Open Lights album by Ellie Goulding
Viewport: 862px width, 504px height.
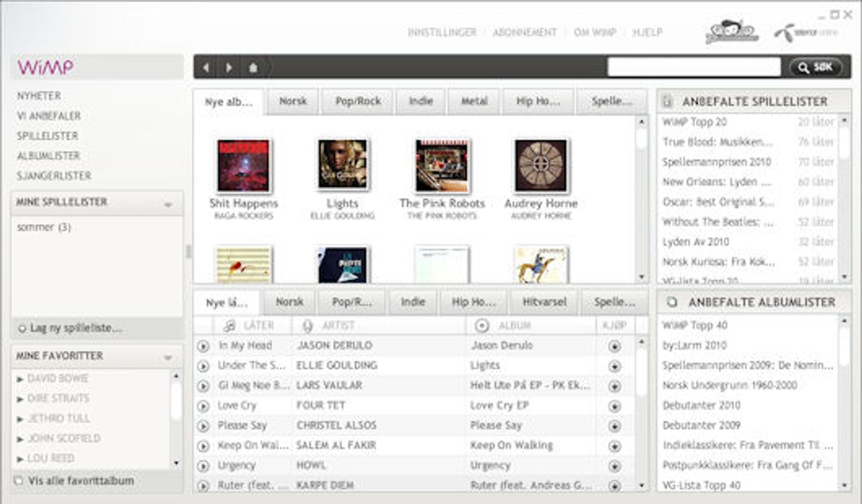pyautogui.click(x=343, y=165)
